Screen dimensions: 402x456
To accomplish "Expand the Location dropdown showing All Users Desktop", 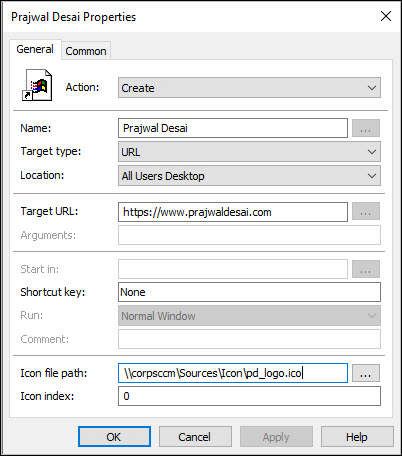I will (249, 176).
